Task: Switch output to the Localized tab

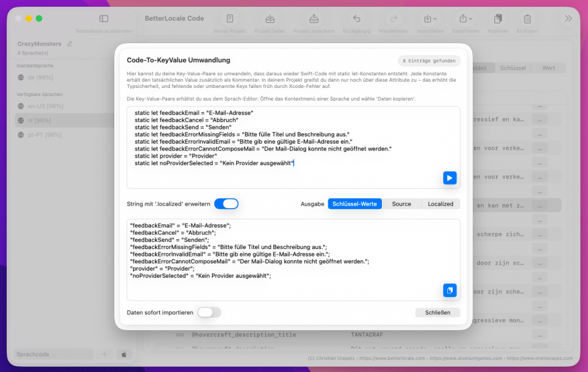Action: 440,204
